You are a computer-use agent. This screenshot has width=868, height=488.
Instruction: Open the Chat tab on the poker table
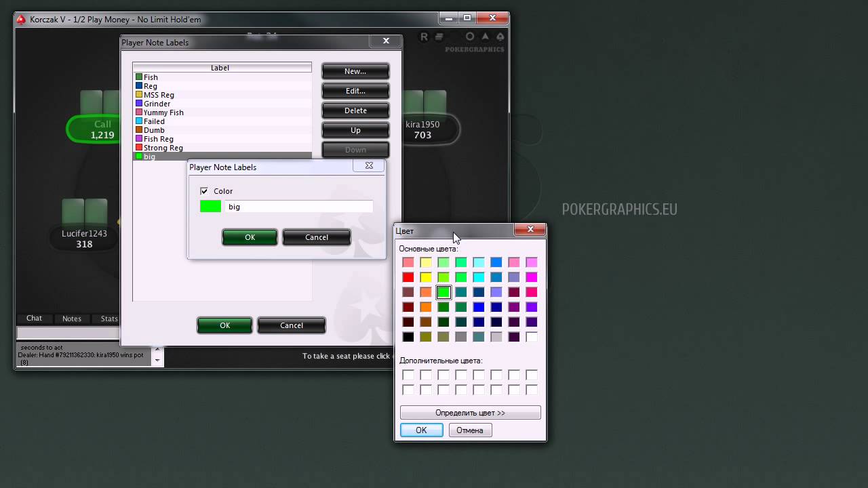pyautogui.click(x=34, y=319)
